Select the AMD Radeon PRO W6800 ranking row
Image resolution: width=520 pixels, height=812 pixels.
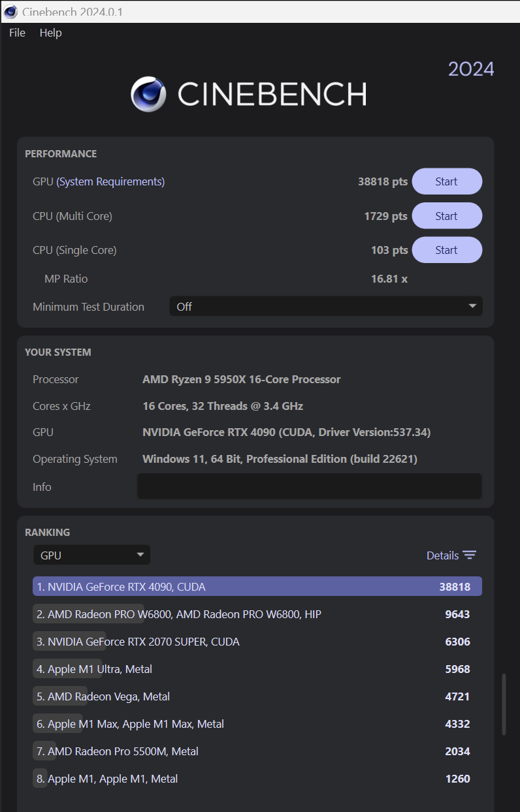[257, 614]
